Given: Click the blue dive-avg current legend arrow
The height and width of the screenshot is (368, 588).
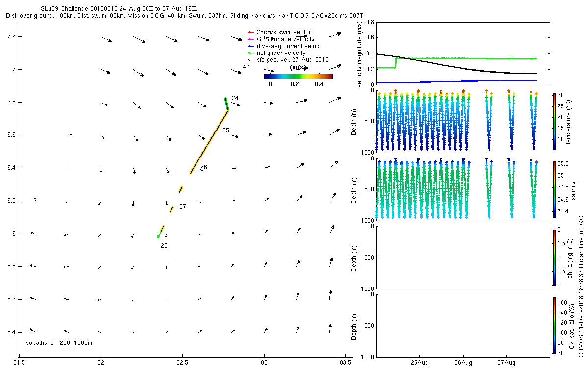Looking at the screenshot, I should [251, 46].
